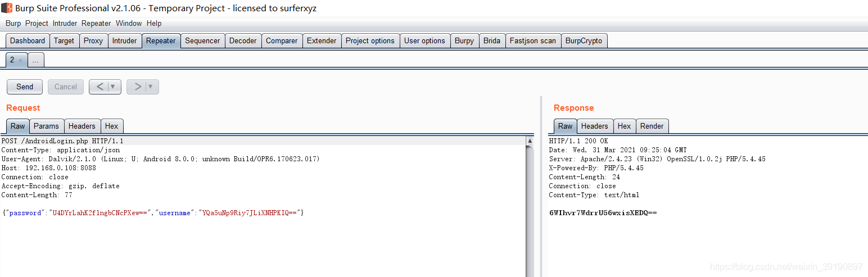This screenshot has height=277, width=868.
Task: Show Response Headers view
Action: point(595,126)
